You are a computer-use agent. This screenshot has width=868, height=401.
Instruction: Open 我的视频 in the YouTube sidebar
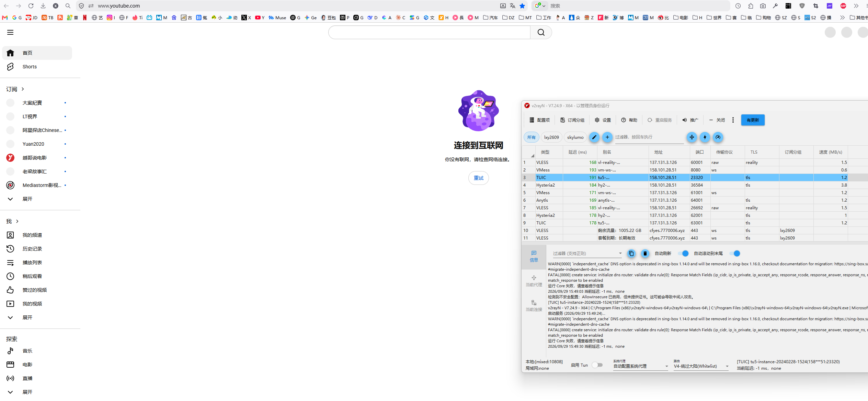(37, 304)
